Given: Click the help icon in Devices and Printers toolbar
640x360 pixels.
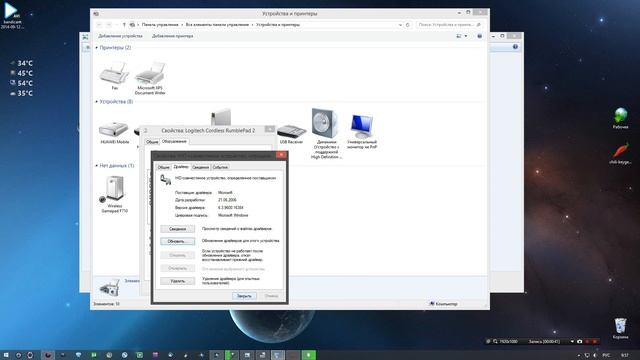Looking at the screenshot, I should point(480,36).
